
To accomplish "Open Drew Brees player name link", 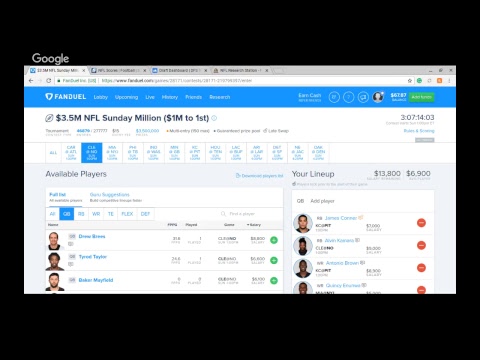I will pyautogui.click(x=92, y=236).
